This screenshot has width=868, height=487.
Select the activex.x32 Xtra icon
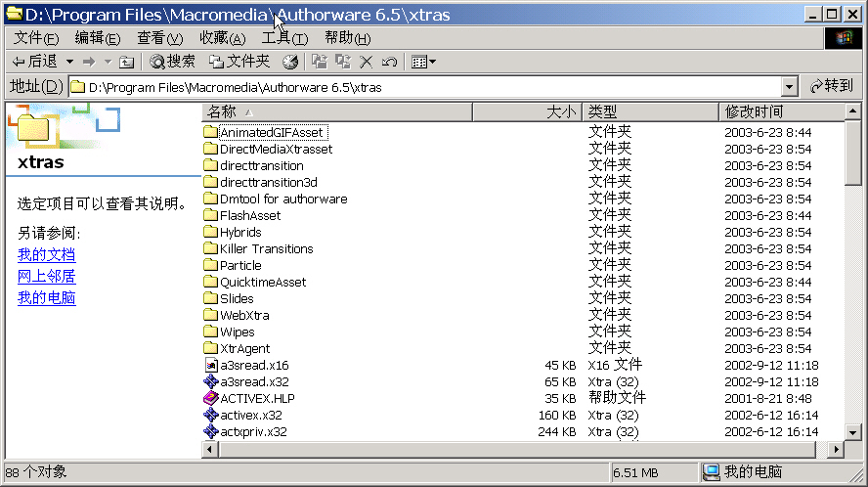pos(210,415)
